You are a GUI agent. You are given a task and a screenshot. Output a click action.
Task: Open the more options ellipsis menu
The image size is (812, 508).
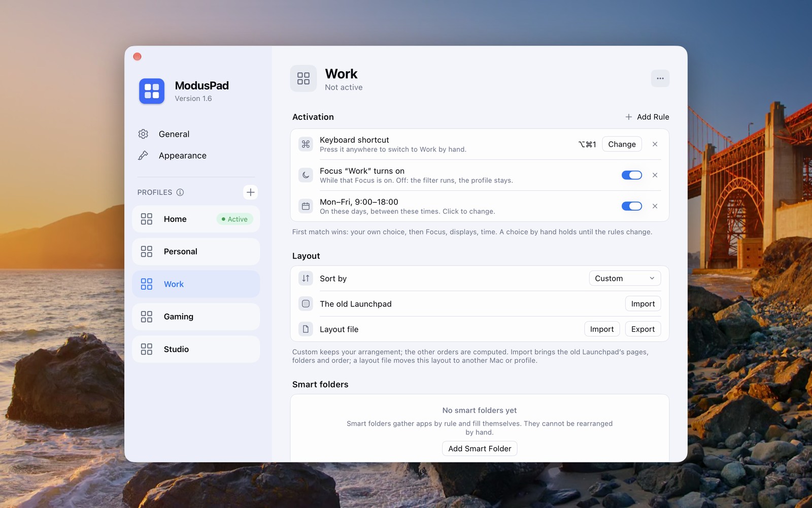[x=660, y=78]
